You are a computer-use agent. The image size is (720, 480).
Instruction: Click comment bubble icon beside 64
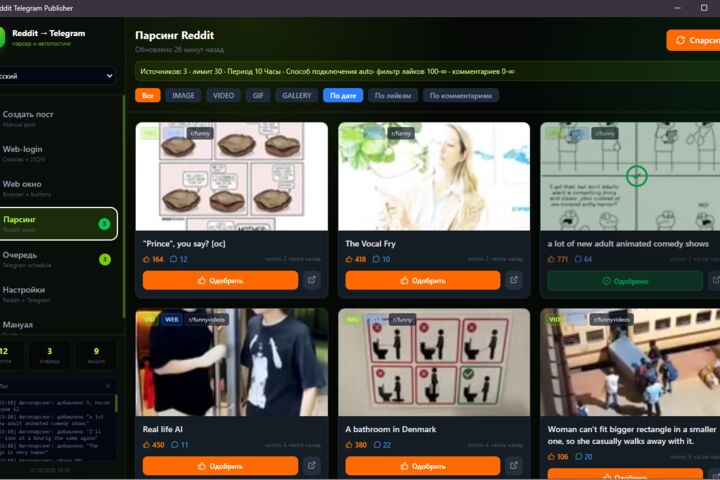(x=579, y=260)
